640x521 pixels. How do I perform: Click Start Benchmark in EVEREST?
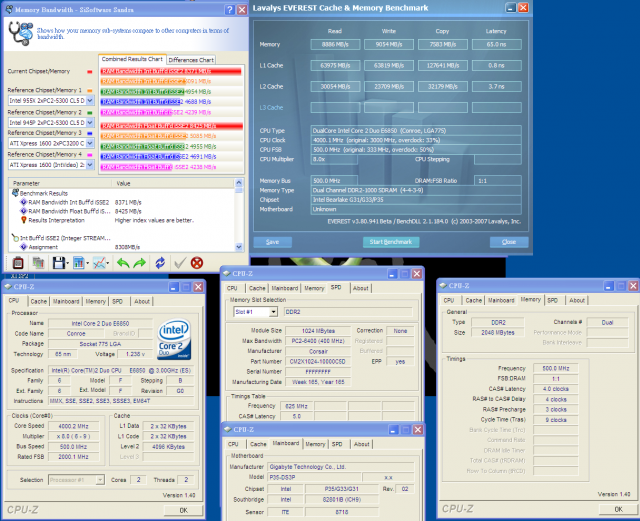point(391,242)
